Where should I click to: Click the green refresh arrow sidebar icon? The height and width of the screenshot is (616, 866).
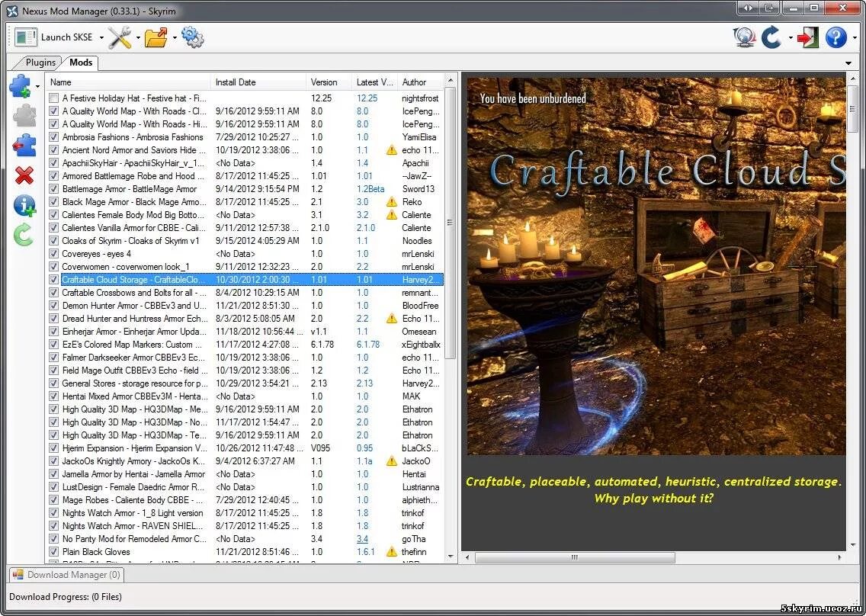pos(23,236)
